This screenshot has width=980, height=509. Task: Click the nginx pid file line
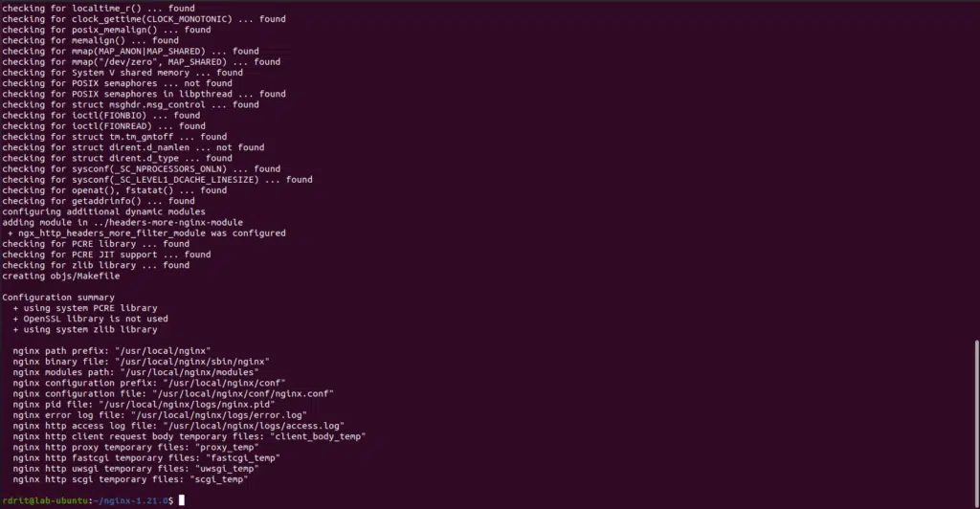click(x=144, y=404)
